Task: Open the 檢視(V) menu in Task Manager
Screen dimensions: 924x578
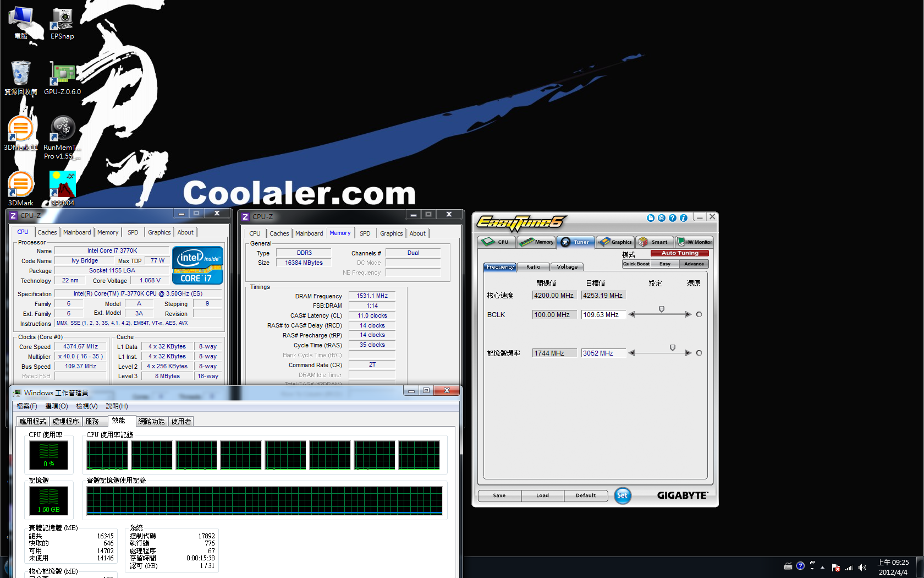Action: (x=87, y=406)
